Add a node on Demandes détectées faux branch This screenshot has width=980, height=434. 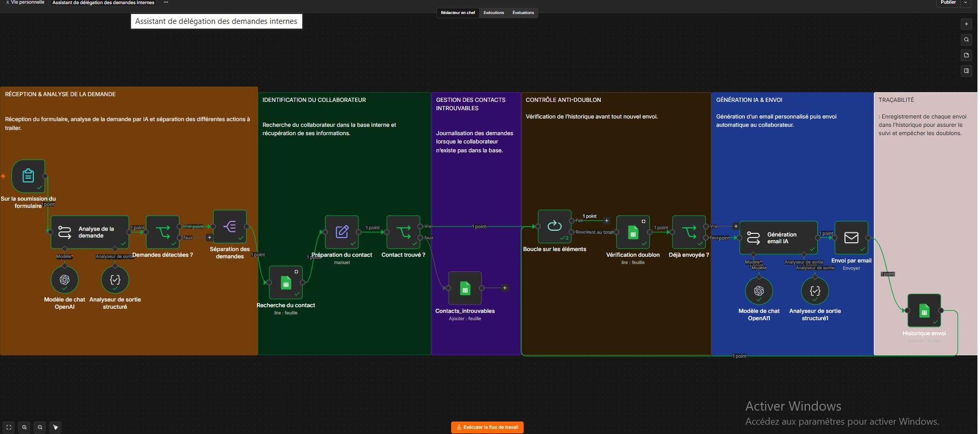[209, 238]
